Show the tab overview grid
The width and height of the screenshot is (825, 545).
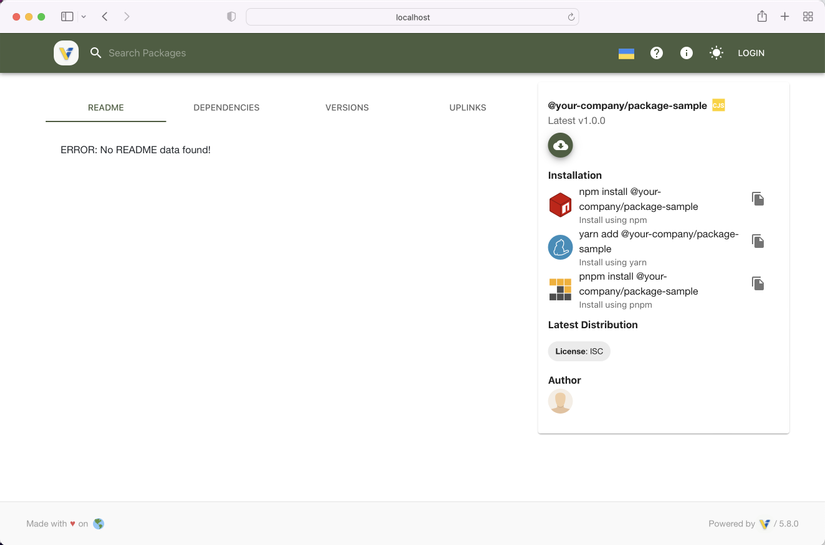coord(808,17)
